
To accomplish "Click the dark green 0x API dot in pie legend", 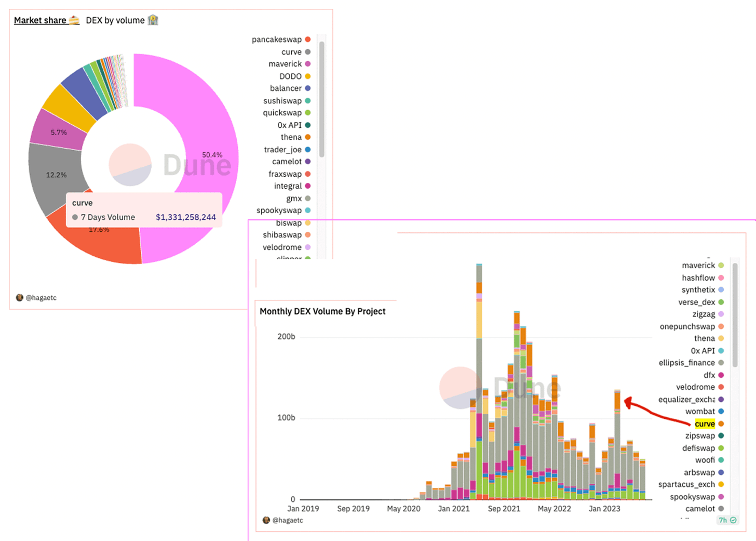I will point(308,125).
